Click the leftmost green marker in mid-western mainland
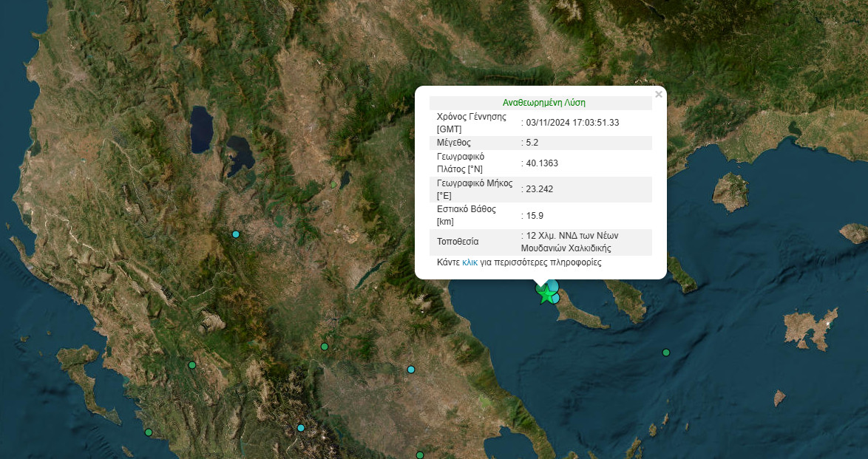The height and width of the screenshot is (459, 868). [192, 365]
